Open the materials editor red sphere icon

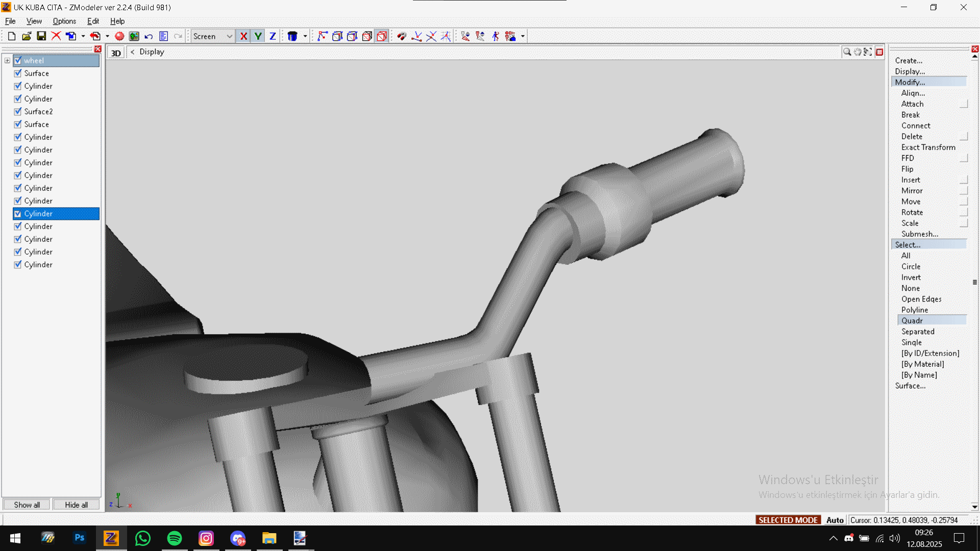119,36
